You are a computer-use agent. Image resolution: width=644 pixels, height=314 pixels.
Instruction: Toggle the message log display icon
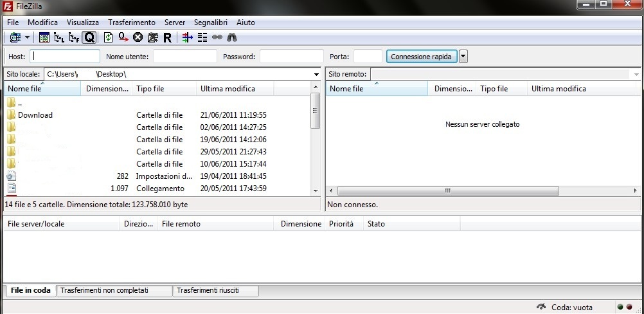pos(44,38)
